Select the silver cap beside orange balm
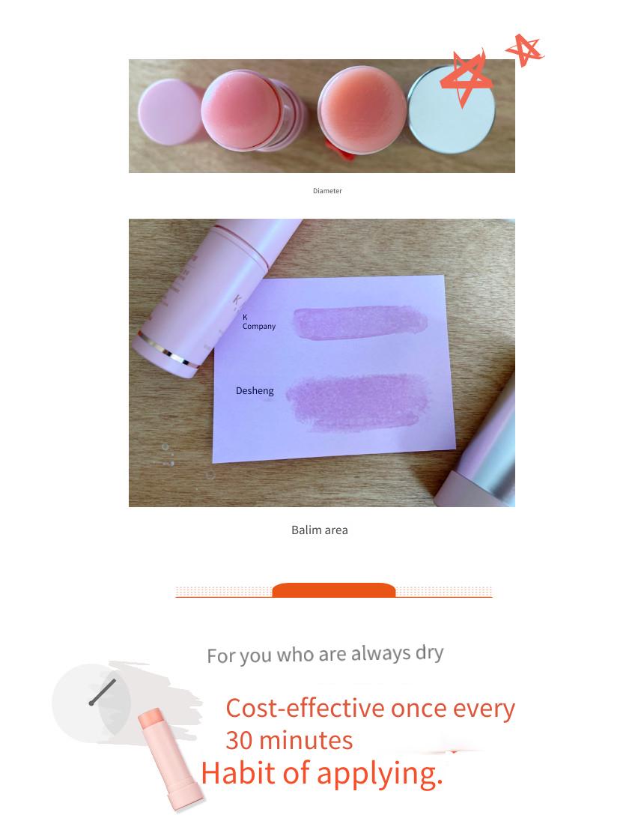 coord(452,110)
